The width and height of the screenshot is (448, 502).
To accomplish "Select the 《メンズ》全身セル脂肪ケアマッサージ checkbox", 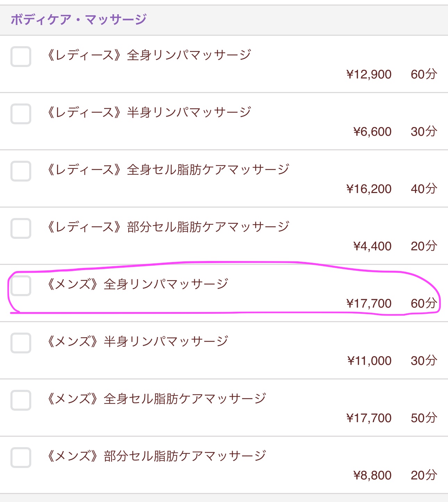I will (x=21, y=400).
